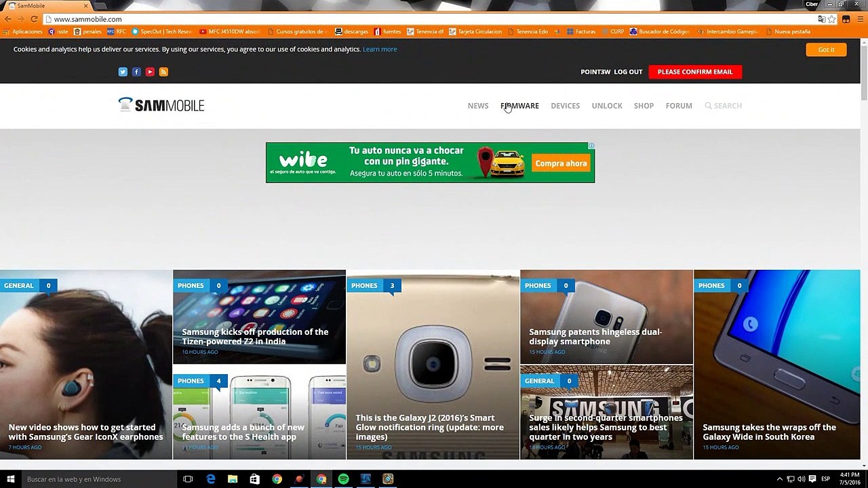Click the translate page icon in address bar
868x488 pixels.
pyautogui.click(x=821, y=19)
